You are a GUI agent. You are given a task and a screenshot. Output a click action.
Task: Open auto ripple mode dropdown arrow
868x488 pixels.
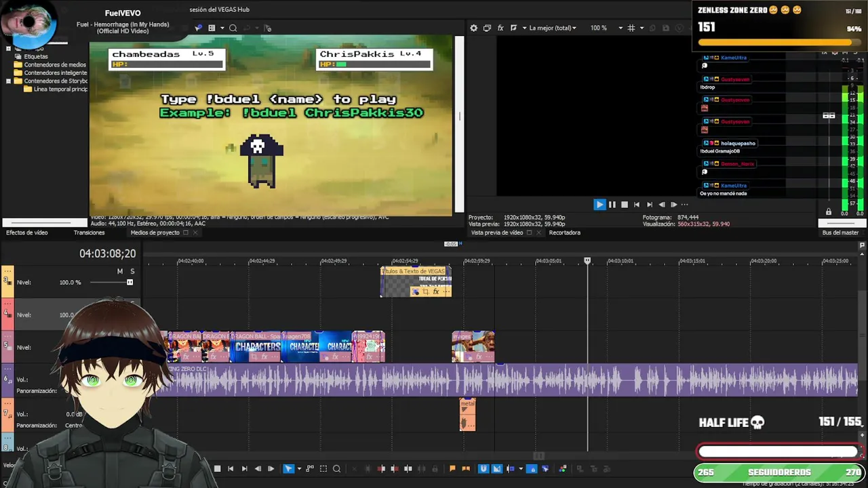point(520,468)
